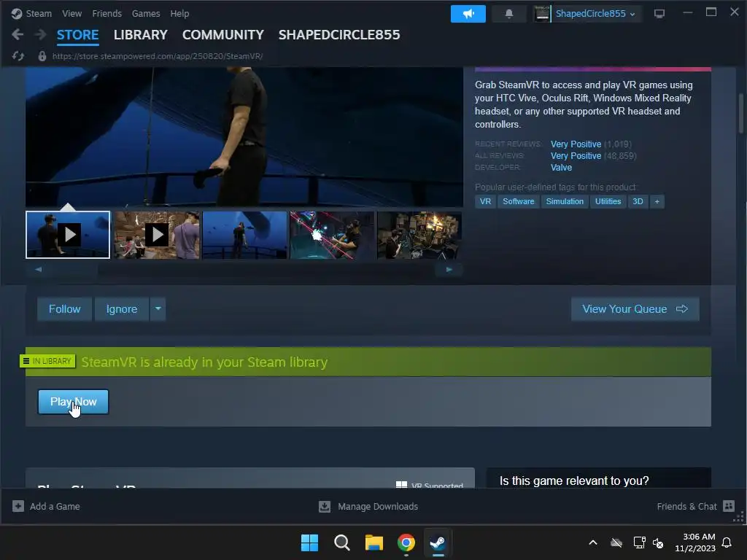Image resolution: width=747 pixels, height=560 pixels.
Task: Select the 3D tag
Action: pyautogui.click(x=638, y=201)
